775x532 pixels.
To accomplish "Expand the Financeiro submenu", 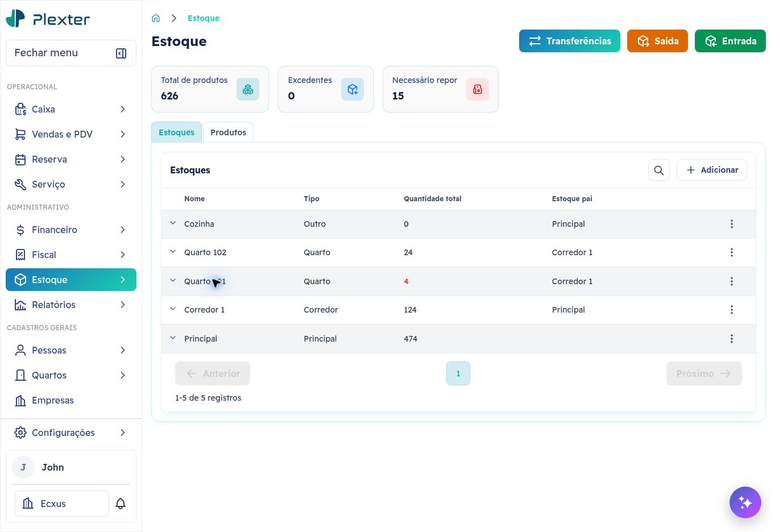I will pyautogui.click(x=123, y=230).
